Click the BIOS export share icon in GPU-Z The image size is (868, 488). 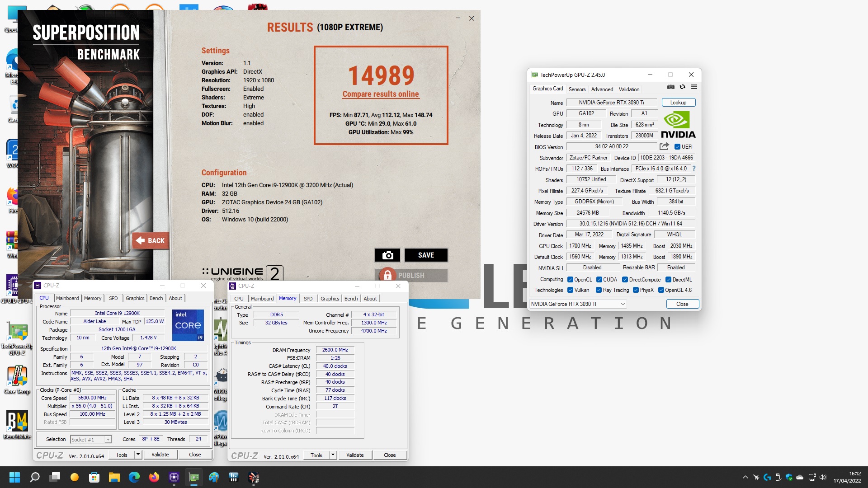tap(664, 146)
